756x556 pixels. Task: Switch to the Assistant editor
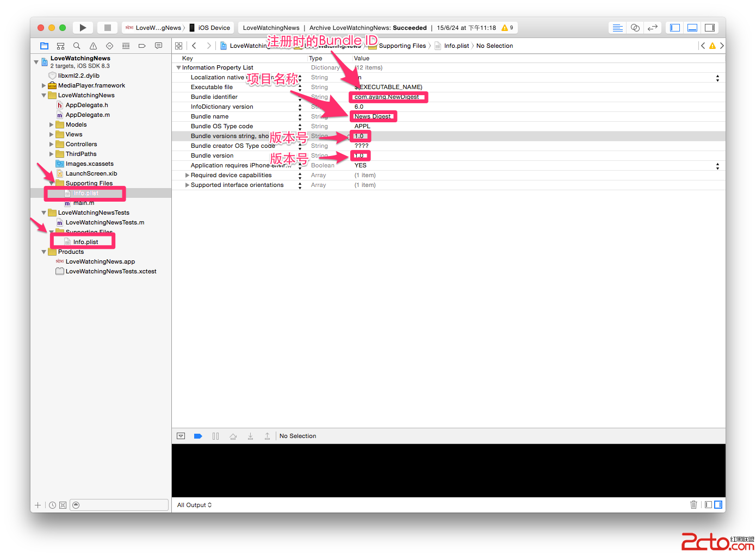point(635,28)
